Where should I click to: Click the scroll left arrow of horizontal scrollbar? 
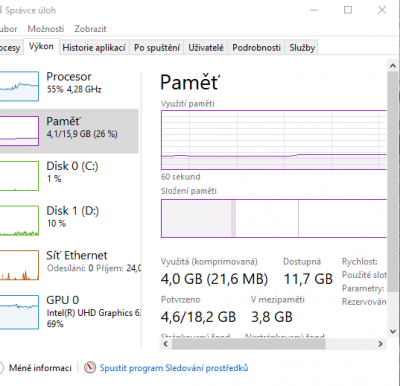166,344
